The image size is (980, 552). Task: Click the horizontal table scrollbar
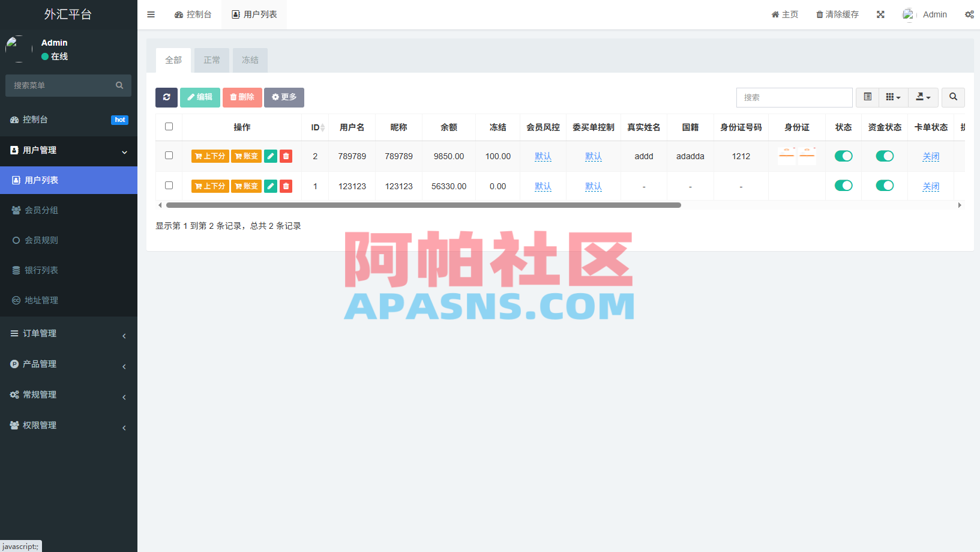click(423, 205)
